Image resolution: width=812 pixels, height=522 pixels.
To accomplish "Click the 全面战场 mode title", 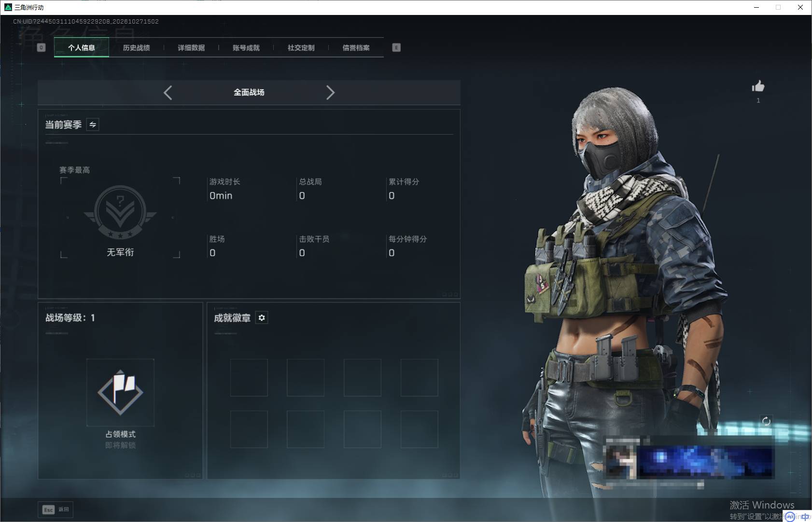I will pyautogui.click(x=249, y=92).
